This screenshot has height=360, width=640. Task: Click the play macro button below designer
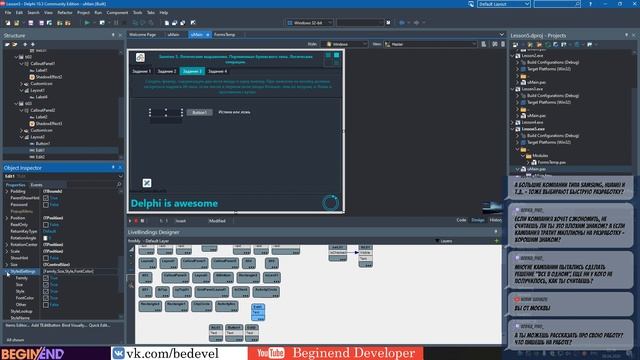click(x=130, y=221)
